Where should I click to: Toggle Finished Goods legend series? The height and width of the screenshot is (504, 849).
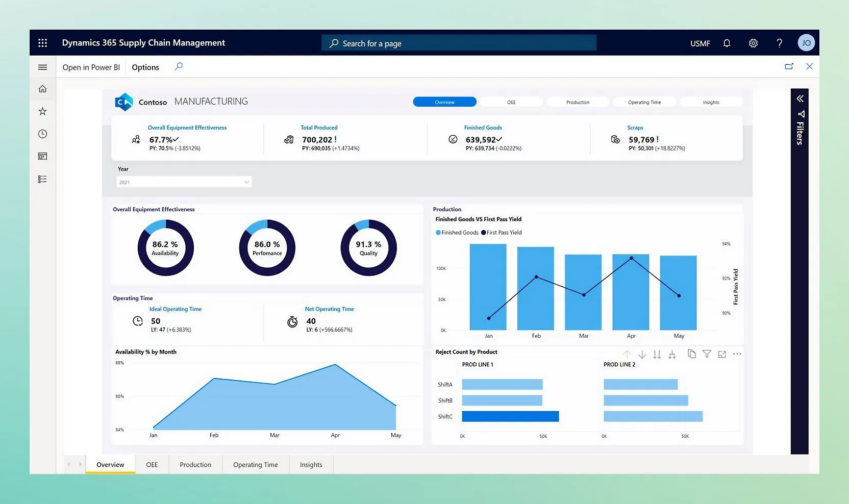(x=457, y=233)
